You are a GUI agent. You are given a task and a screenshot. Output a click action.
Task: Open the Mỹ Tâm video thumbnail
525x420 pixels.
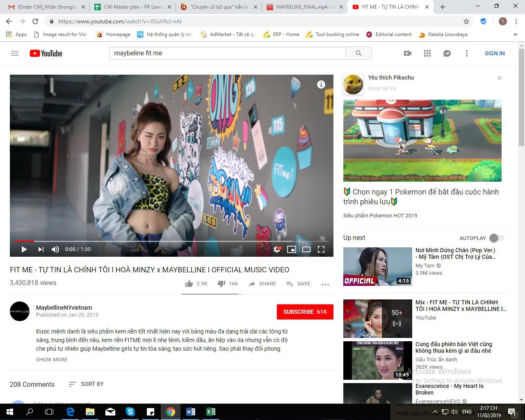[x=378, y=267]
